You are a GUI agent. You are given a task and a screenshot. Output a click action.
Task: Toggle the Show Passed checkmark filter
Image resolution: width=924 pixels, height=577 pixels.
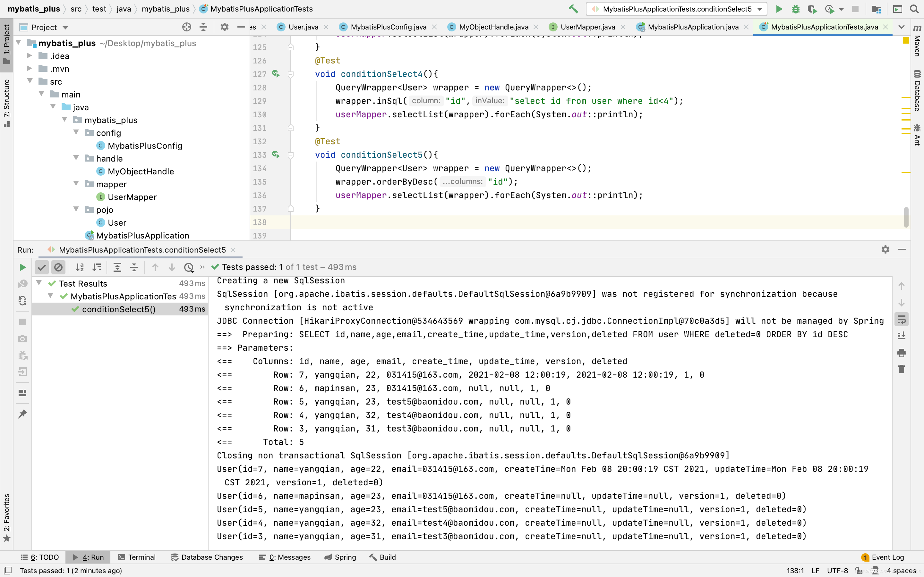[x=42, y=267]
